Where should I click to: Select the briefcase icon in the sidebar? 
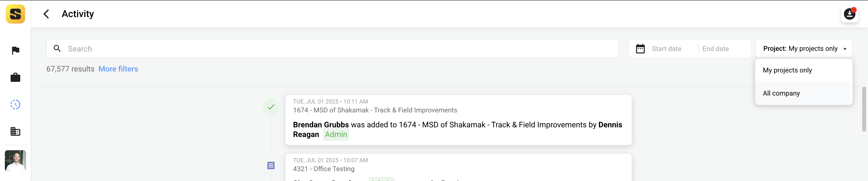[15, 77]
